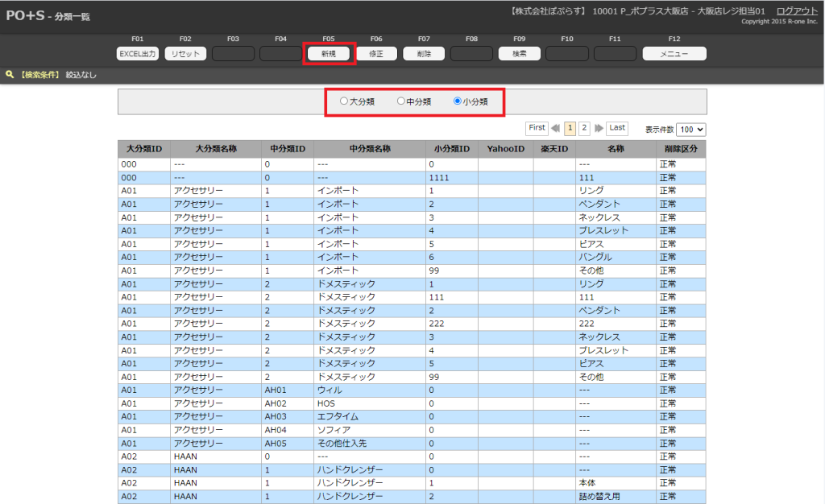Open 検索 with the F09 button

coord(519,54)
